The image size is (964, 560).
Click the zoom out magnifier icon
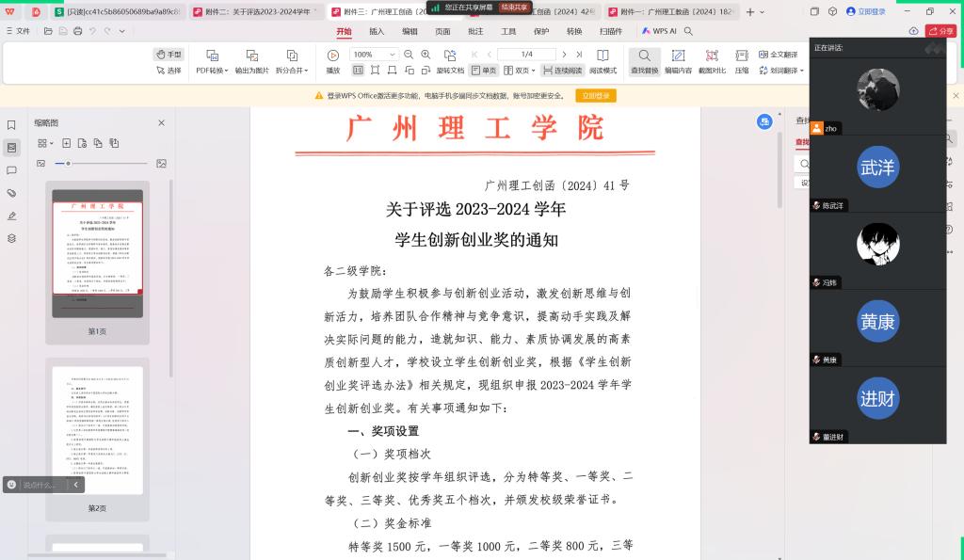pyautogui.click(x=410, y=55)
